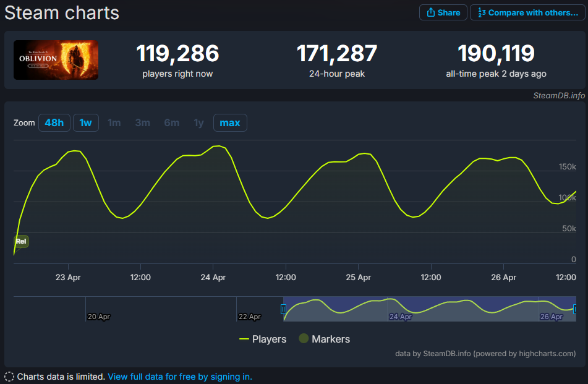Click the 171,287 24-hour peak figure
Image resolution: width=588 pixels, height=384 pixels.
click(x=337, y=53)
